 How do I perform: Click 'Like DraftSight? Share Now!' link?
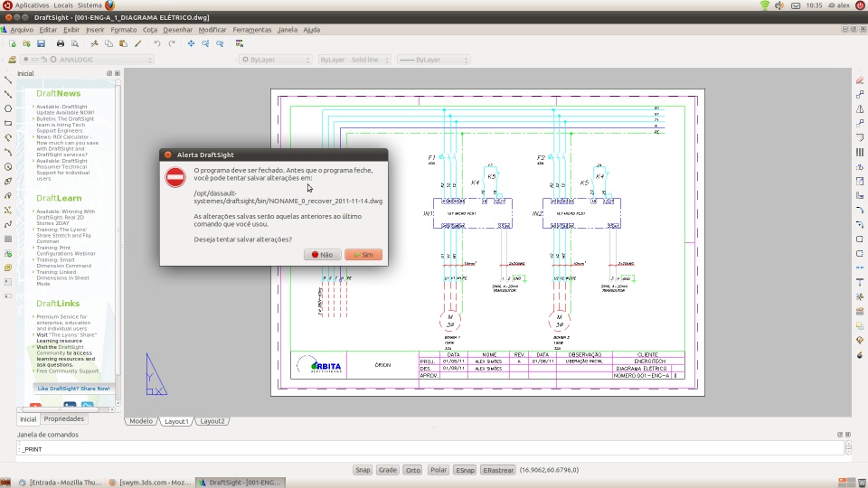coord(73,389)
